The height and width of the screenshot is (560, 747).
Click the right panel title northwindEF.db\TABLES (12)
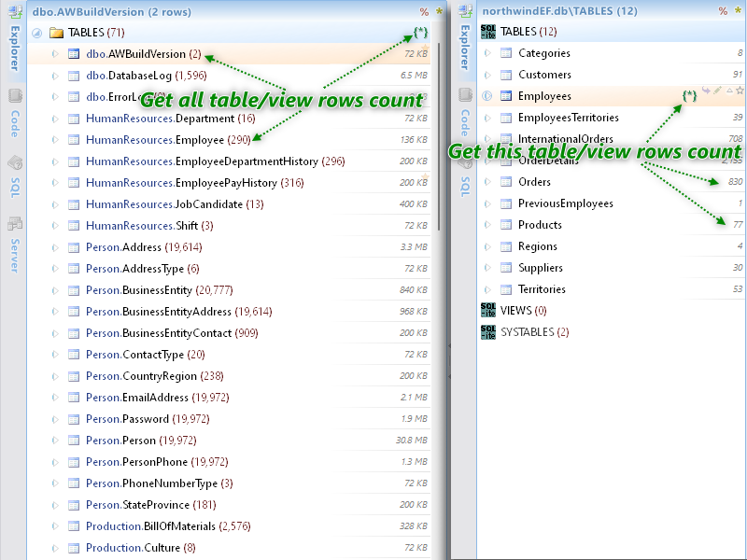coord(559,11)
